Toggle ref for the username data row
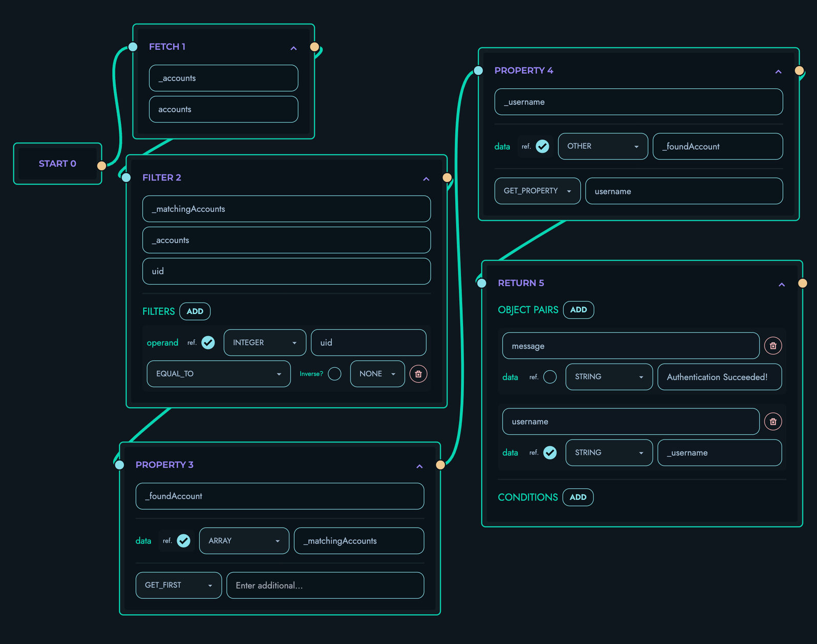817x644 pixels. tap(550, 453)
